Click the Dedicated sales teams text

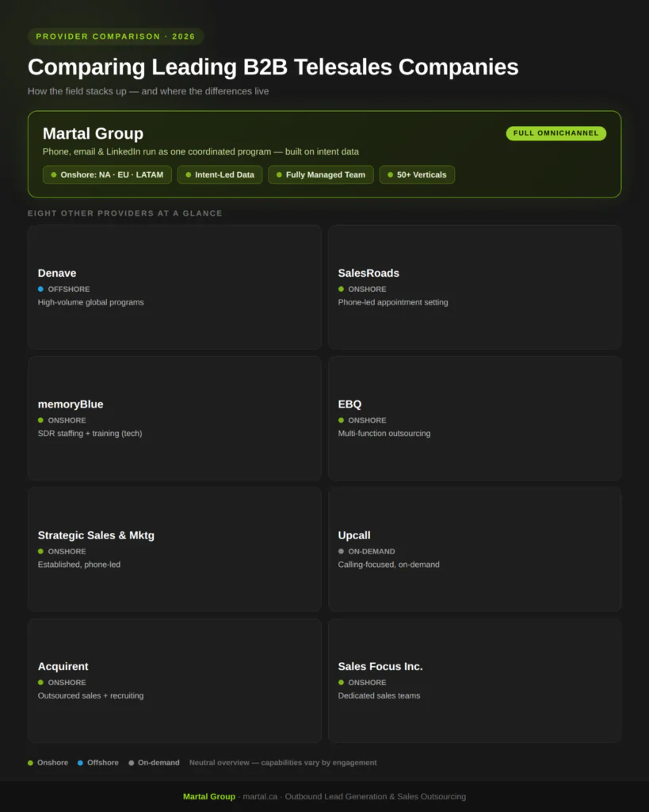click(x=379, y=695)
